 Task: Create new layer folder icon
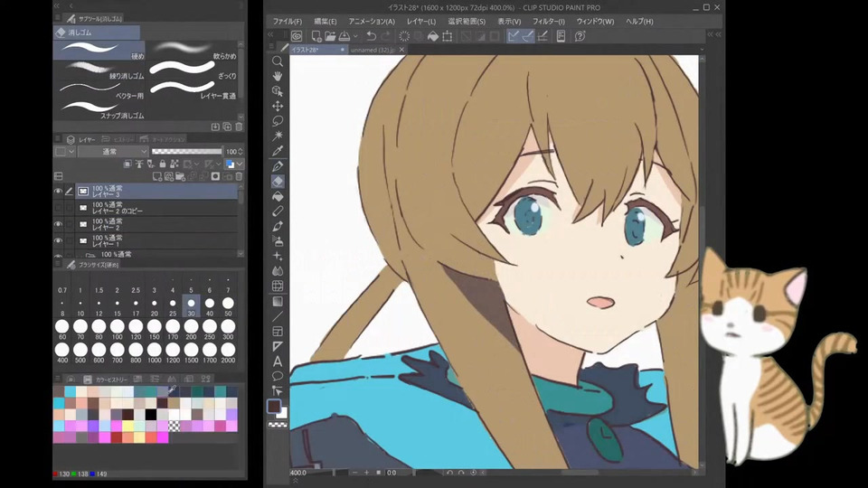(x=181, y=176)
